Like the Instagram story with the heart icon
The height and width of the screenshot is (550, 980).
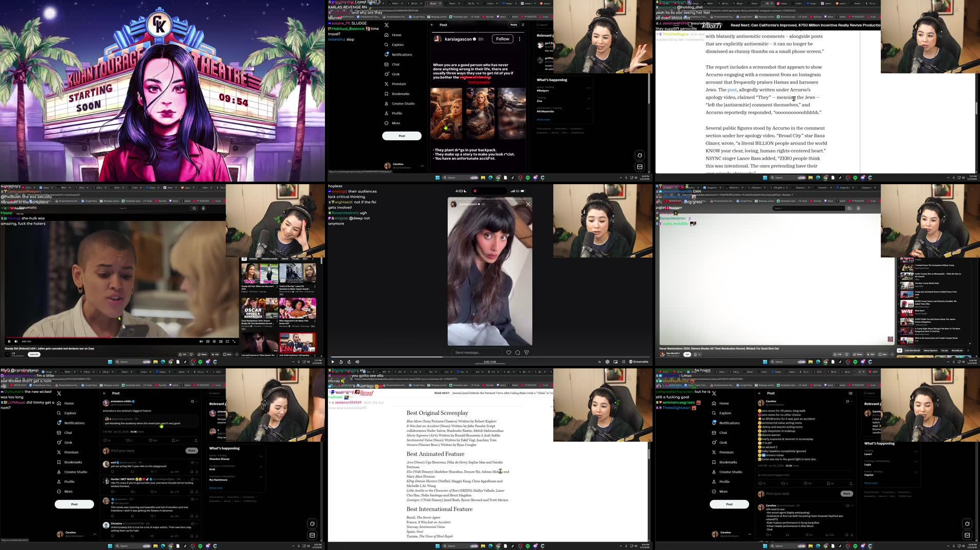point(509,352)
